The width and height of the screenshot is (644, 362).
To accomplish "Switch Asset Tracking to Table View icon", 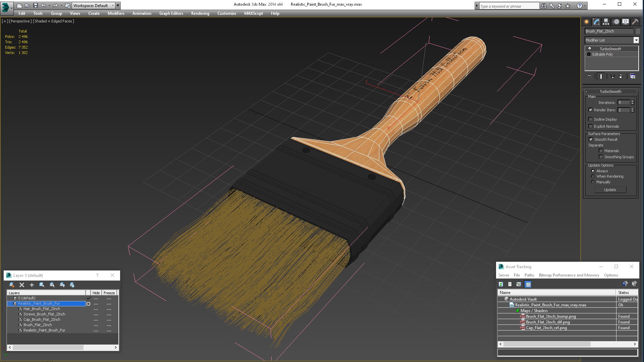I will (x=528, y=284).
